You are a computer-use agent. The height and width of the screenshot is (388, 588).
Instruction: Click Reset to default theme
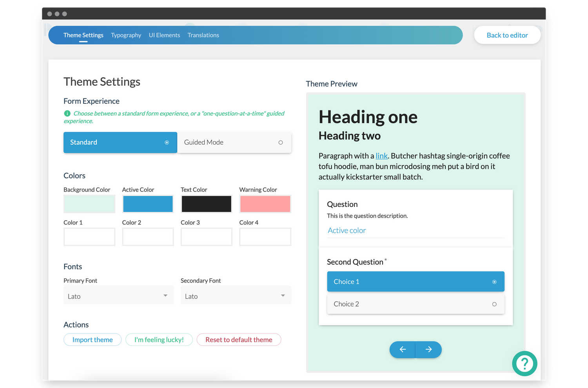coord(239,340)
